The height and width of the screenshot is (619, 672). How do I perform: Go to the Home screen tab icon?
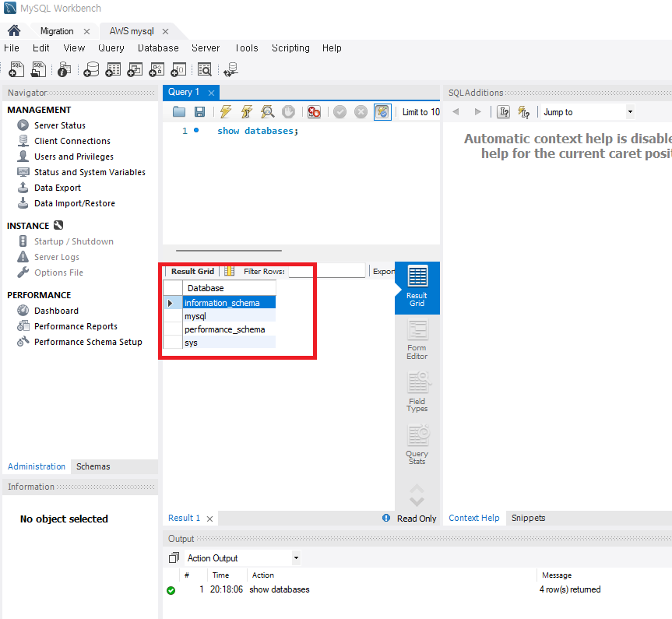(x=14, y=30)
